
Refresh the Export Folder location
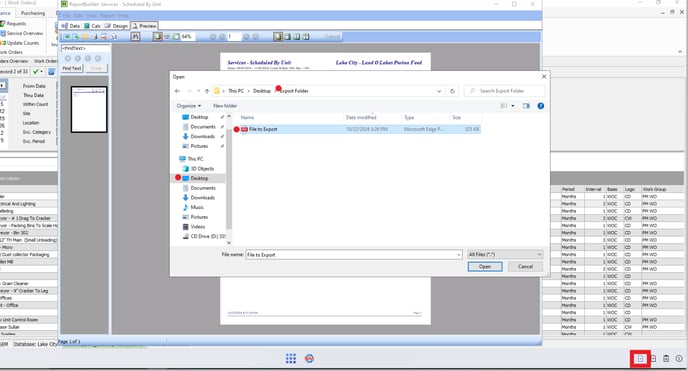pyautogui.click(x=452, y=91)
